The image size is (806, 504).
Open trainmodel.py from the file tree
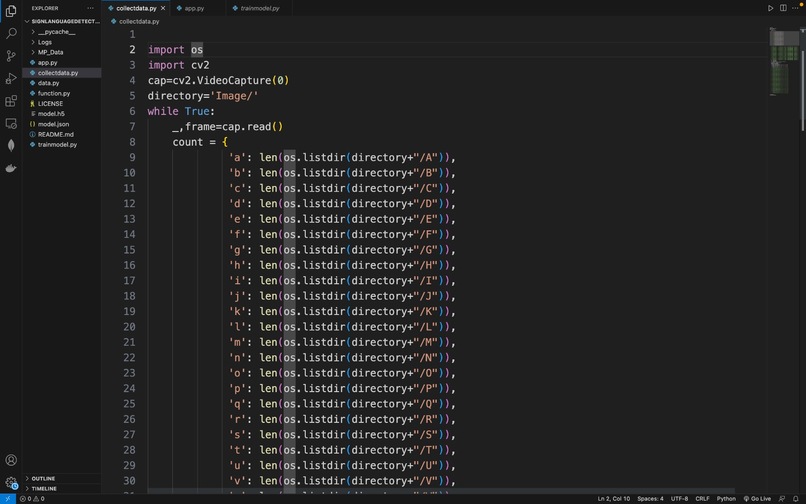62,145
